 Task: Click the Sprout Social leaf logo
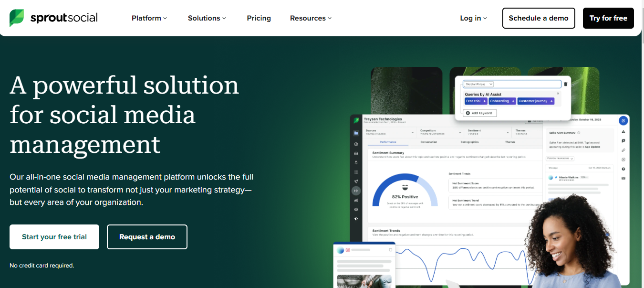click(x=17, y=18)
